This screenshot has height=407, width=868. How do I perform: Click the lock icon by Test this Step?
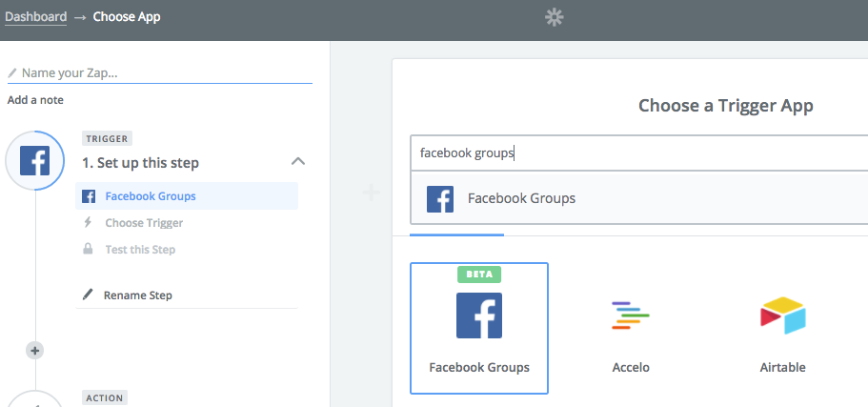pos(88,249)
